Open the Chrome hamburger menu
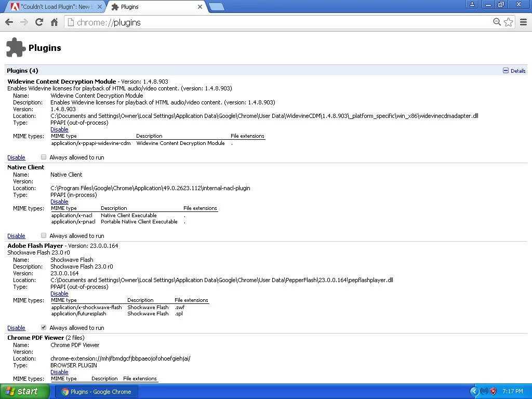The height and width of the screenshot is (399, 532). (x=524, y=22)
